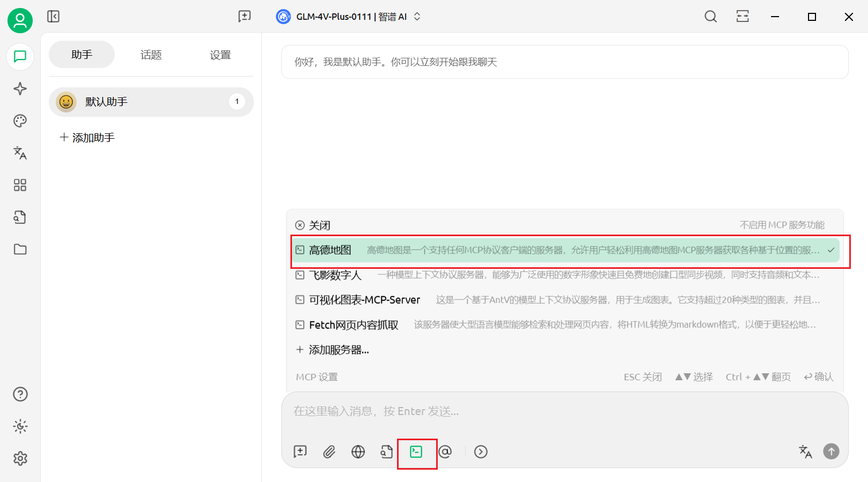868x482 pixels.
Task: Switch to the 话题 tab
Action: pyautogui.click(x=151, y=55)
